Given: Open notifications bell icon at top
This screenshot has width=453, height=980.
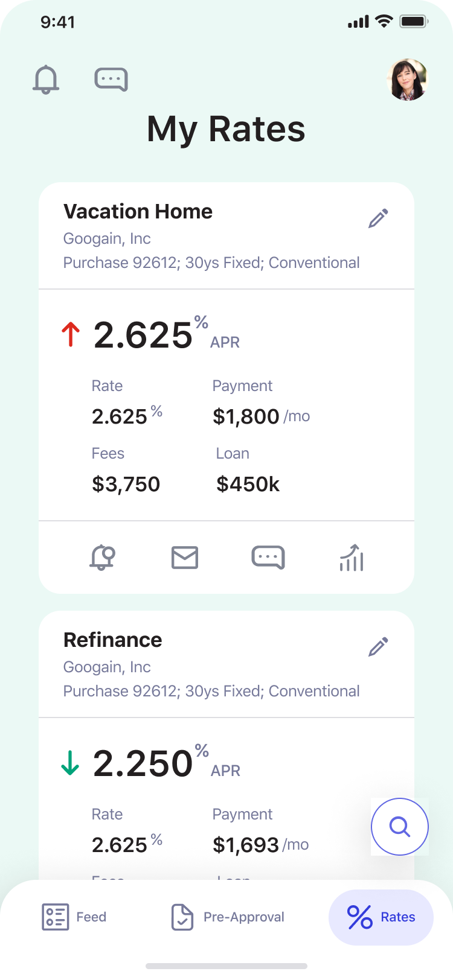Looking at the screenshot, I should click(46, 80).
